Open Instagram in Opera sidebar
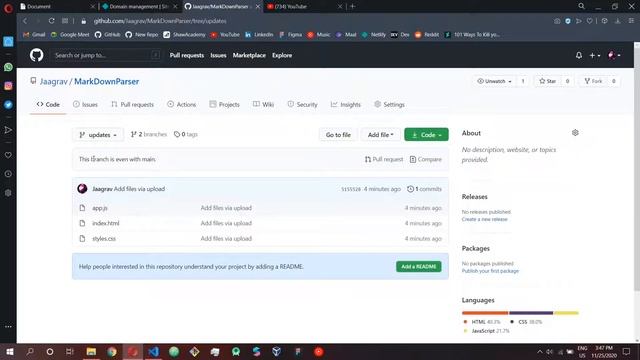 pyautogui.click(x=8, y=86)
